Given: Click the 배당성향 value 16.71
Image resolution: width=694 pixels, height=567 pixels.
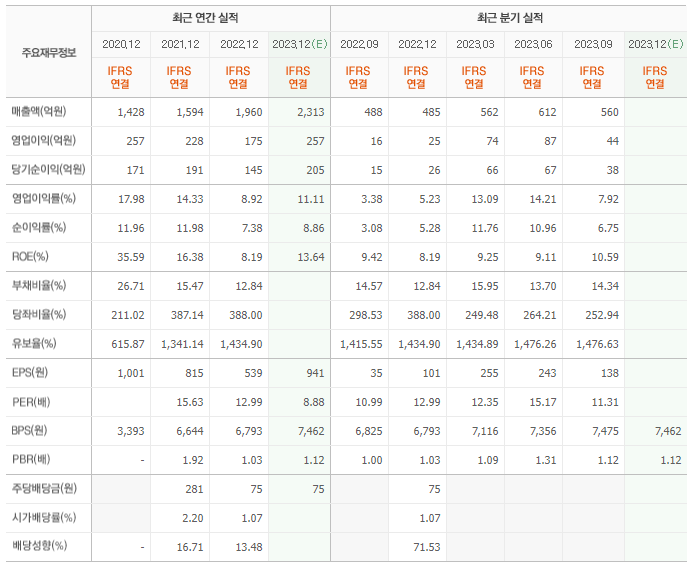Looking at the screenshot, I should point(190,548).
